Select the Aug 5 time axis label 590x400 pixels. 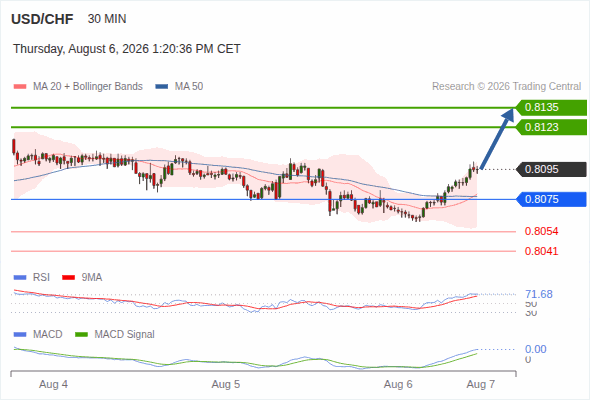click(x=225, y=385)
